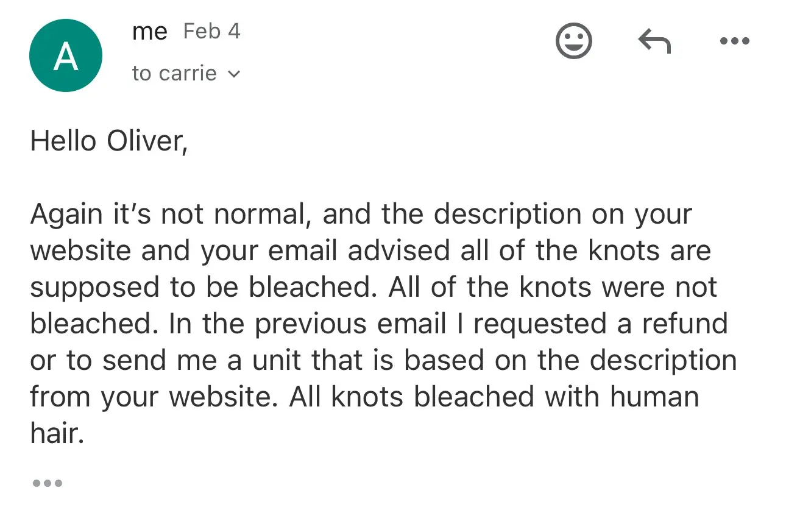Click the green "A" sender avatar
Screen dimensions: 786x532
click(x=66, y=56)
